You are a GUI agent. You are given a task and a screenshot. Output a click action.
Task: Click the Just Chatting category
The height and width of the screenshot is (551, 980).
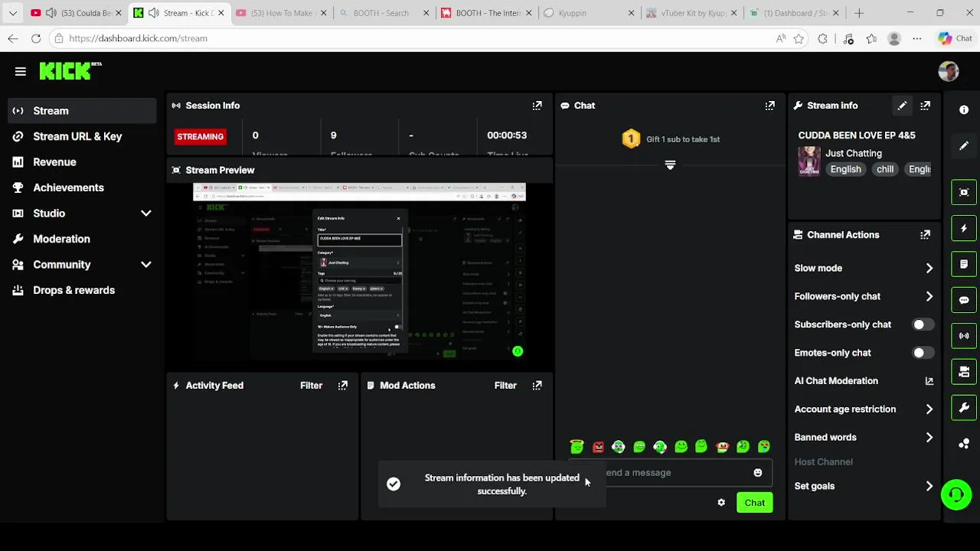tap(854, 153)
